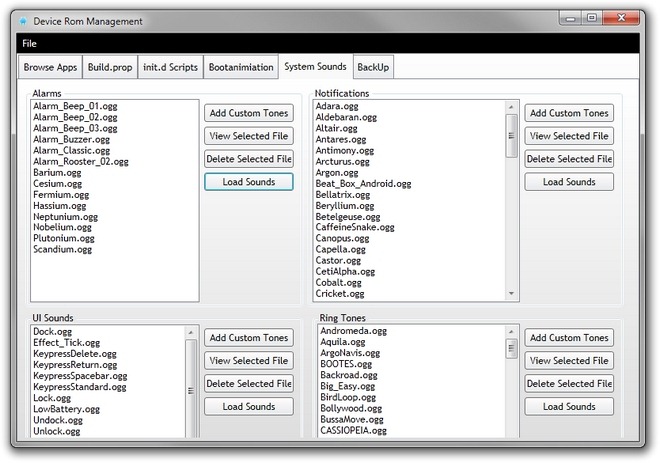Click Delete Selected File in Notifications group

(x=569, y=159)
